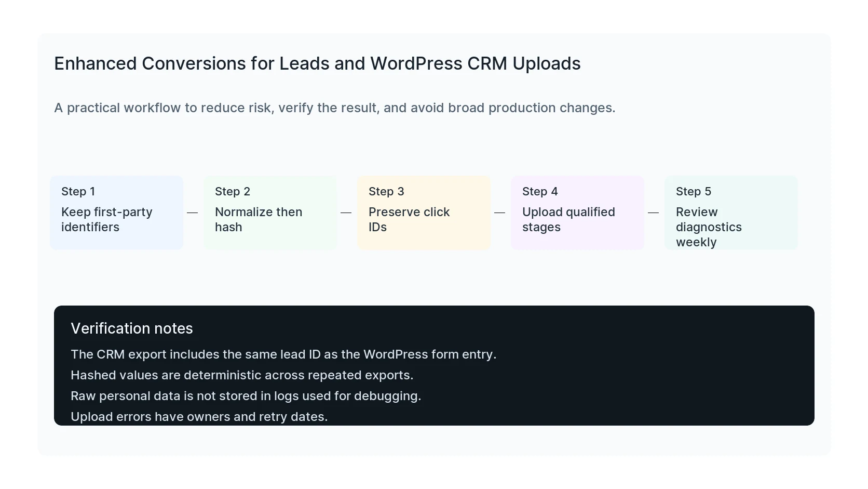
Task: Select the 'Step 4' label
Action: click(x=540, y=191)
